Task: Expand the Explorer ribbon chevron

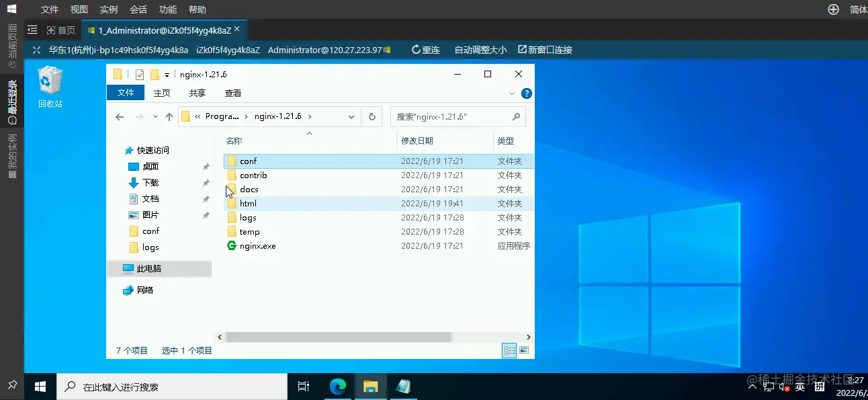Action: click(x=513, y=93)
